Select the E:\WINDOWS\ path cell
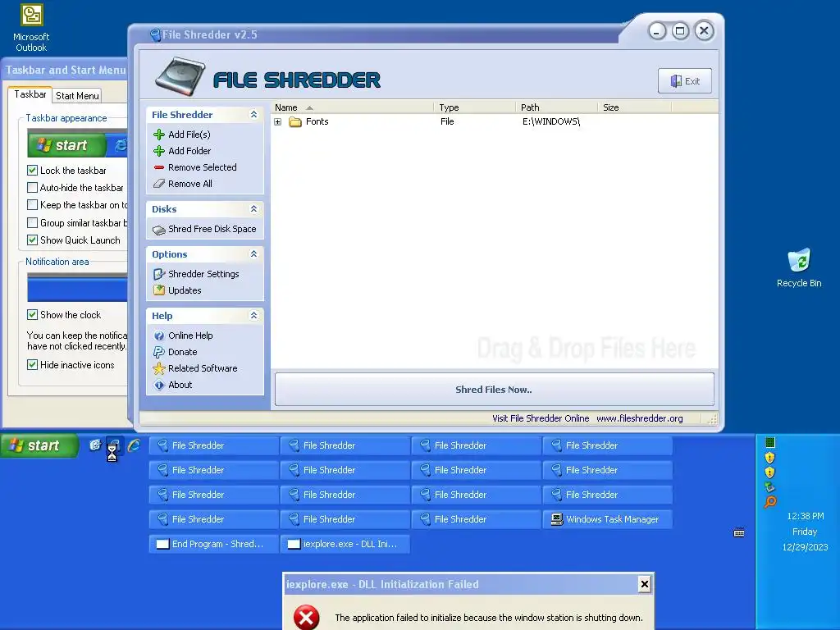 click(x=551, y=121)
